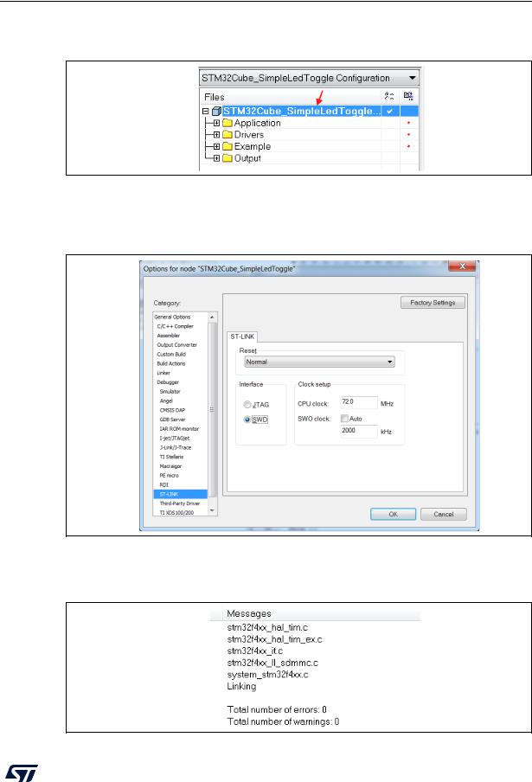Viewport: 532px width, 782px height.
Task: Click category list scroll down arrow
Action: (x=213, y=510)
